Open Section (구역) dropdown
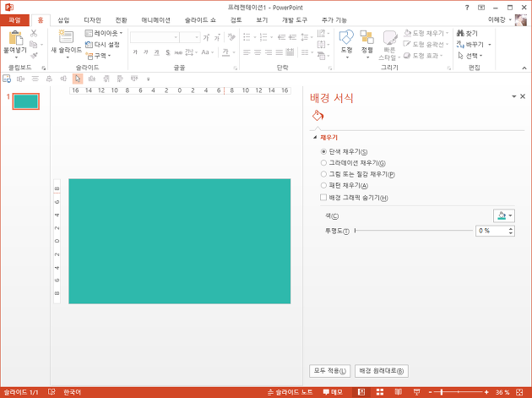Screen dimensions: 532x398 [x=98, y=56]
